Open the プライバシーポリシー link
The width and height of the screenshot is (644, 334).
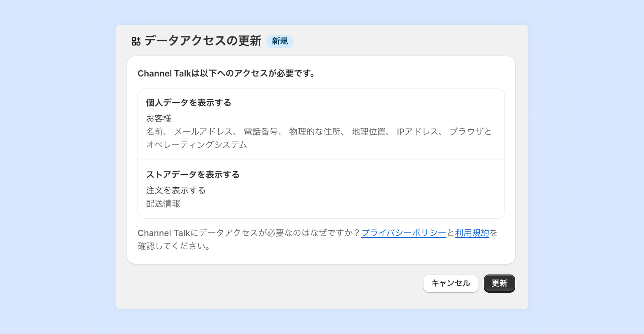point(403,233)
